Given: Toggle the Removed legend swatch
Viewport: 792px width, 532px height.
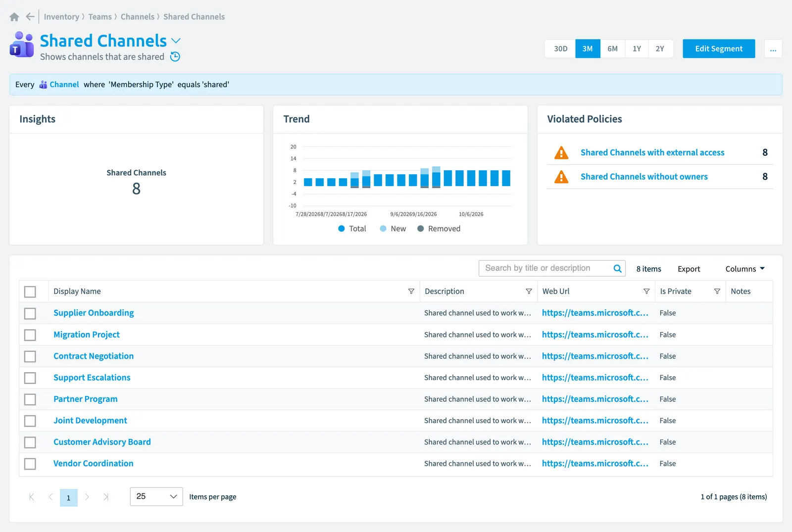Looking at the screenshot, I should pyautogui.click(x=421, y=229).
